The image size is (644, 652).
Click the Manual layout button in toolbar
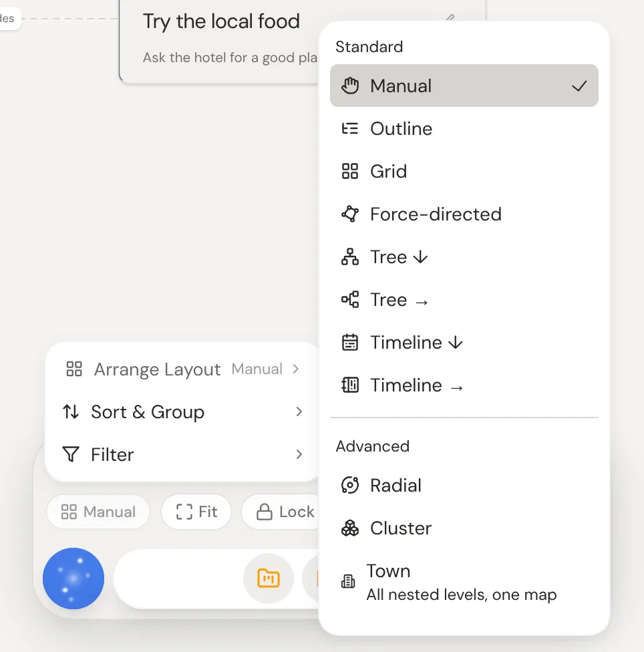(98, 512)
